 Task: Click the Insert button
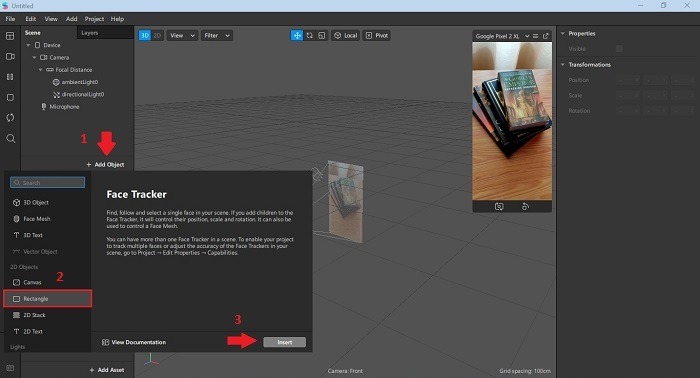point(284,342)
